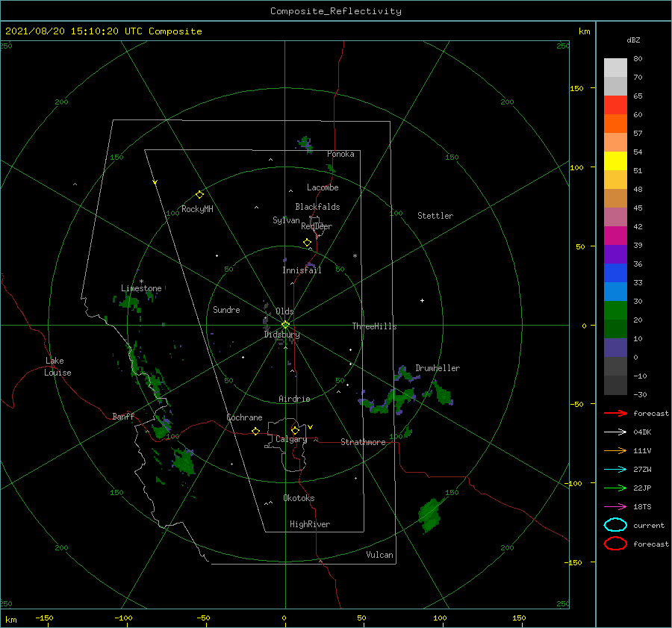The image size is (672, 628).
Task: Click the RockyMH label
Action: pyautogui.click(x=197, y=209)
